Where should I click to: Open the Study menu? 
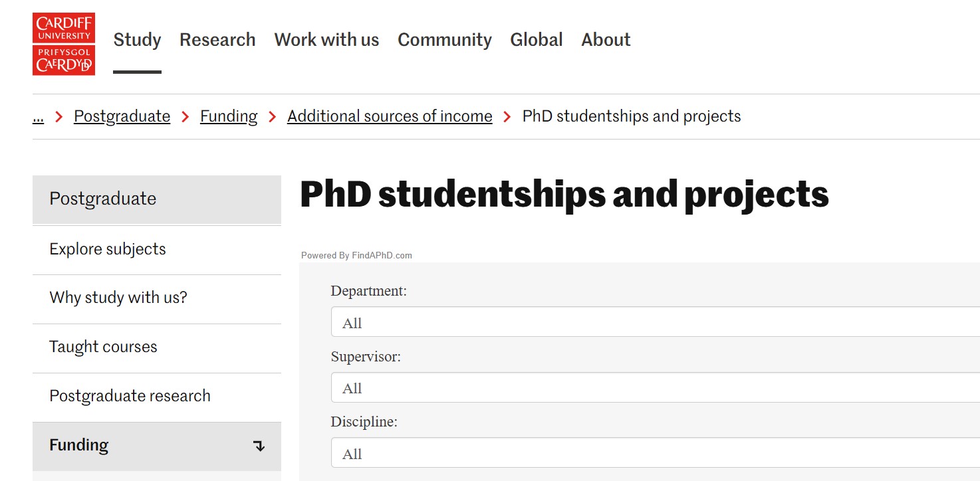137,40
